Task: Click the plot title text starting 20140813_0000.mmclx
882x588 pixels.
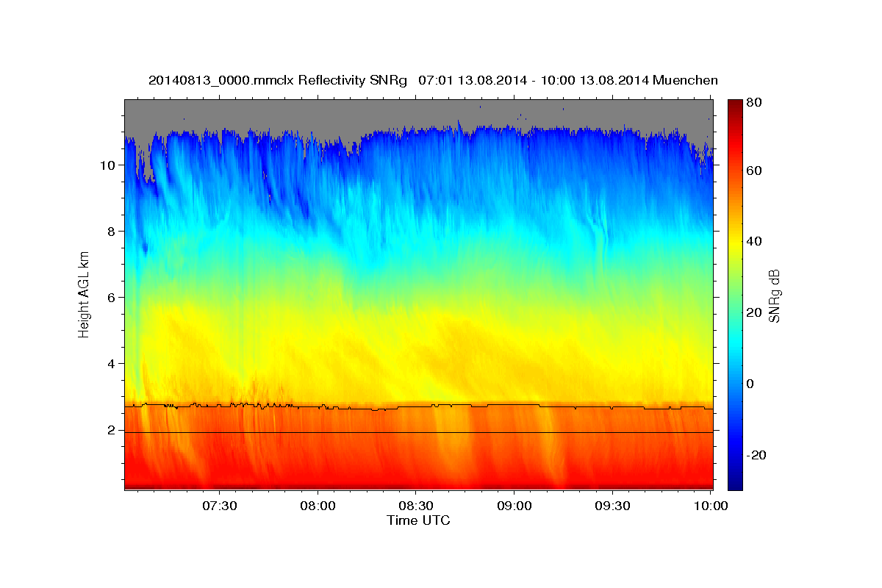Action: click(433, 80)
